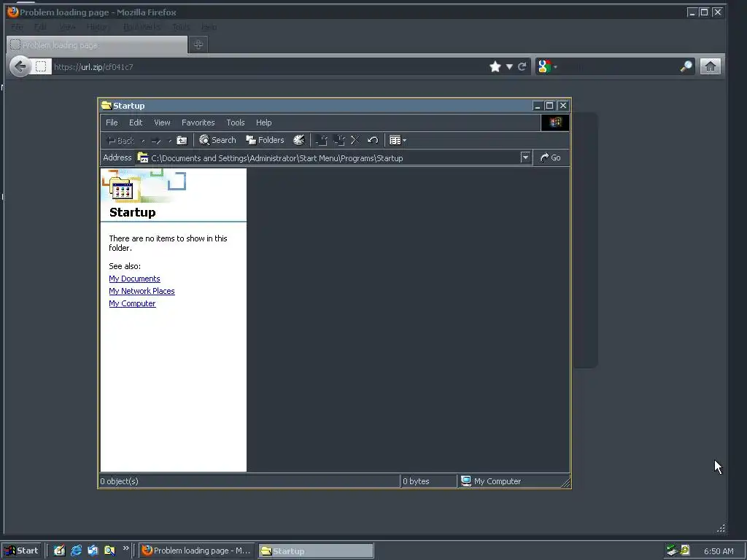The image size is (747, 560).
Task: Click the Startup taskbar button
Action: (316, 551)
